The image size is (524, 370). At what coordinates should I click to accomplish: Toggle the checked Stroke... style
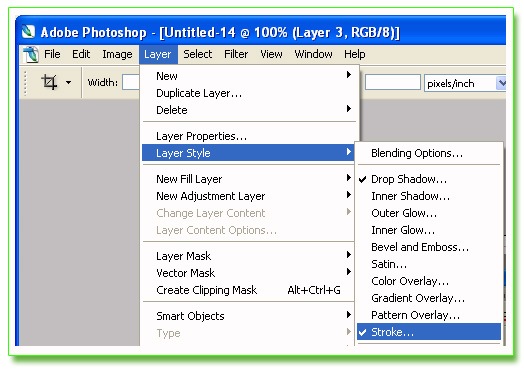429,332
